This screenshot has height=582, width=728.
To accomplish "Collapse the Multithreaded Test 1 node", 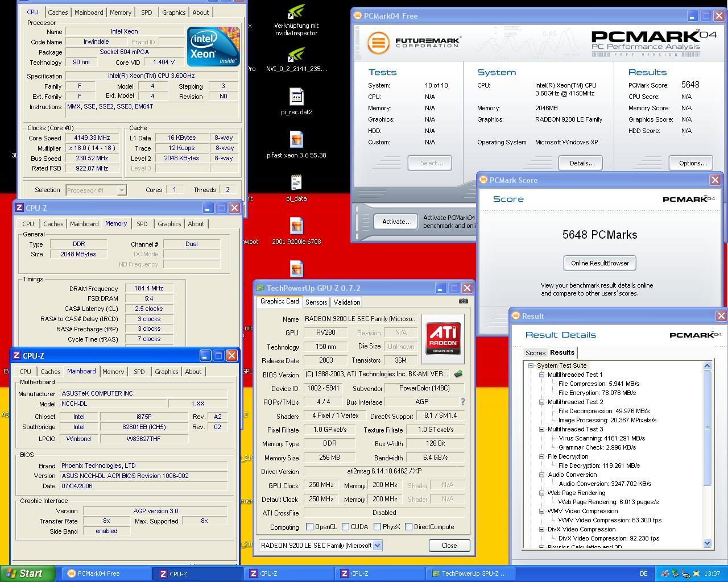I will coord(542,375).
